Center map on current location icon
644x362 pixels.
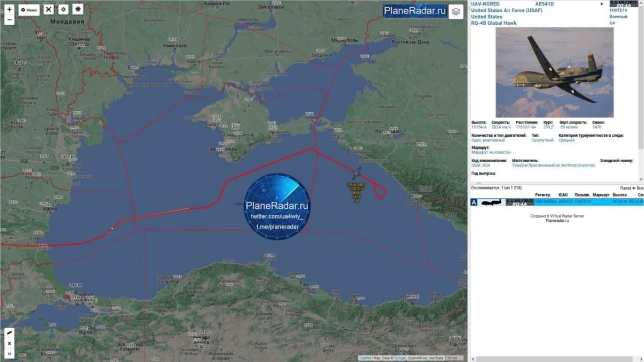coord(63,10)
